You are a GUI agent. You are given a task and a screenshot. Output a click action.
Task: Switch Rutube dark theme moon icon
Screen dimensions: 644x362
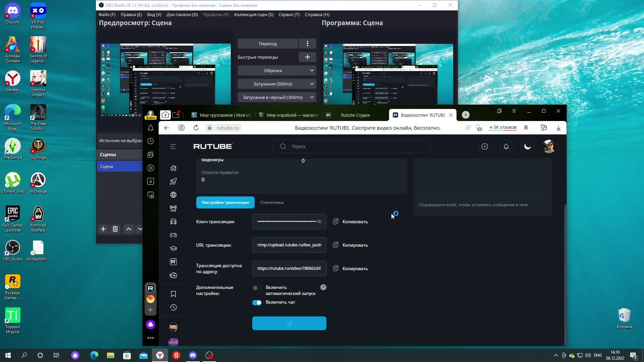point(528,146)
